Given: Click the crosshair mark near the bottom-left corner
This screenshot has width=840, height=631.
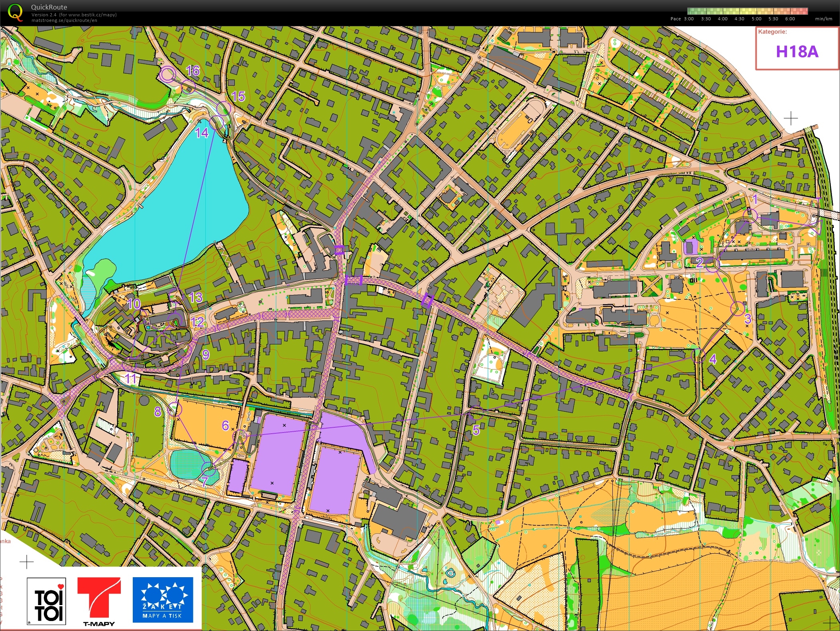Looking at the screenshot, I should coord(26,562).
